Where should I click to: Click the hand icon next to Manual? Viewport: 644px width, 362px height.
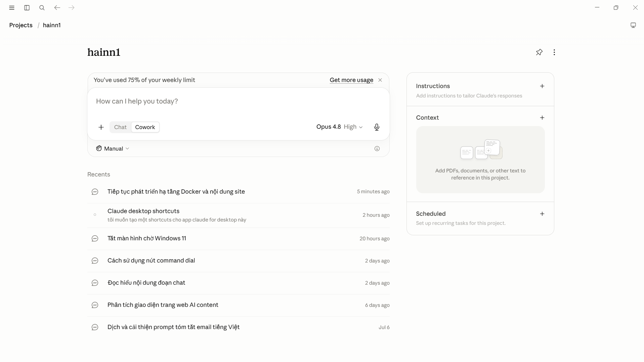pyautogui.click(x=99, y=149)
